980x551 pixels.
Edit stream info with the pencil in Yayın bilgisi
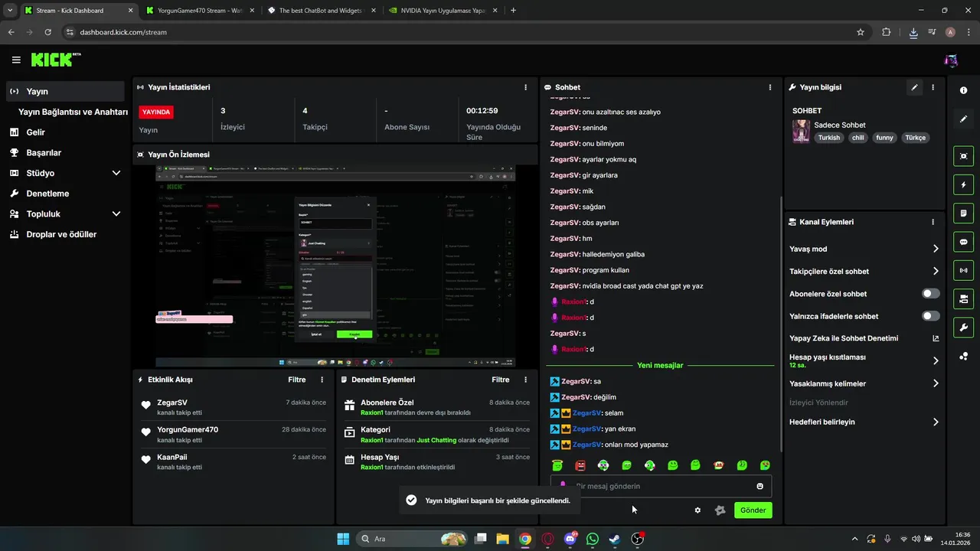(914, 87)
